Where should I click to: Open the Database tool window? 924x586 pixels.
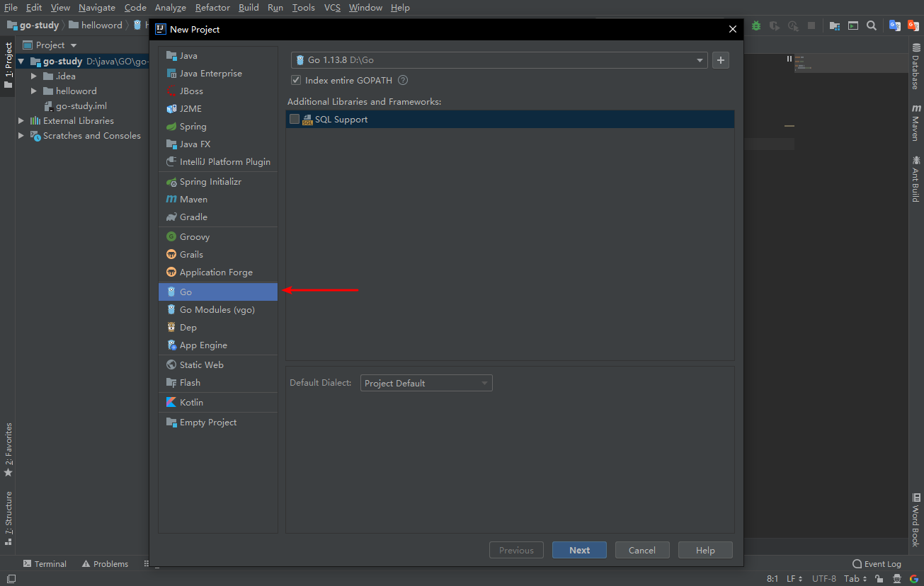916,67
